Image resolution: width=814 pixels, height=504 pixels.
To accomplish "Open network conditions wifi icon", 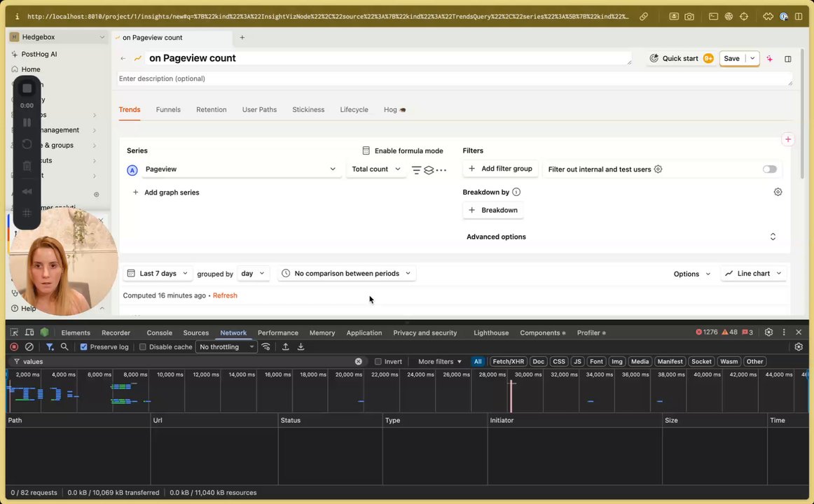I will click(x=265, y=347).
